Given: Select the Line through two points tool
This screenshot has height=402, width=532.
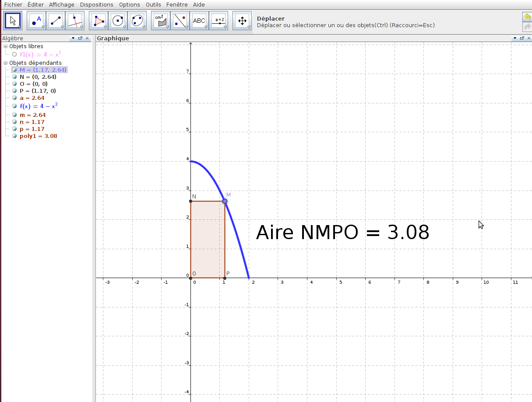Looking at the screenshot, I should (56, 21).
